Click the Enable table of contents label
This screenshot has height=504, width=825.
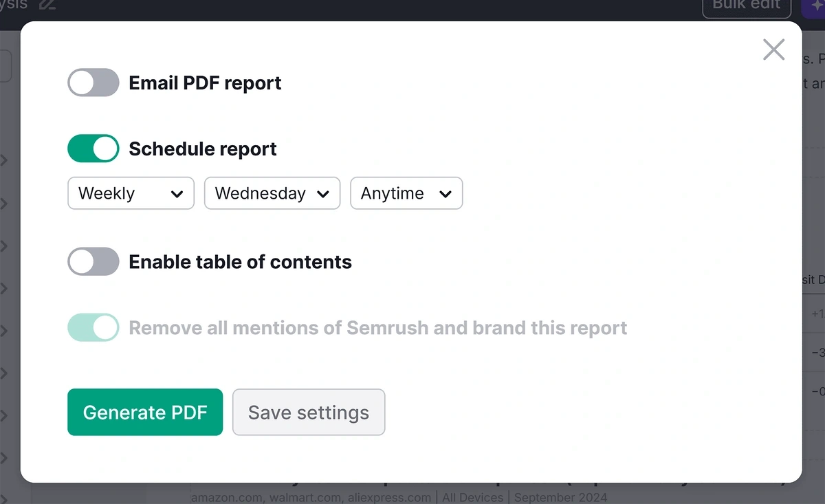[x=241, y=262]
